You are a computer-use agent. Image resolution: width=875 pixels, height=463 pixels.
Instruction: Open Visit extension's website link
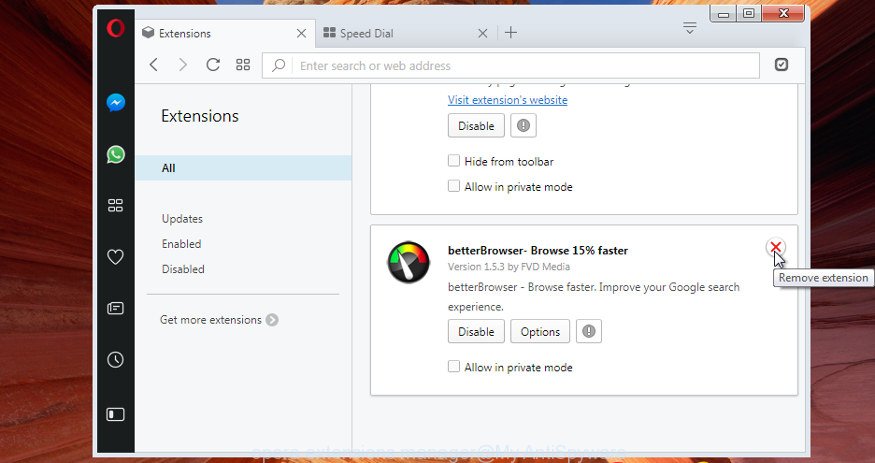click(508, 100)
